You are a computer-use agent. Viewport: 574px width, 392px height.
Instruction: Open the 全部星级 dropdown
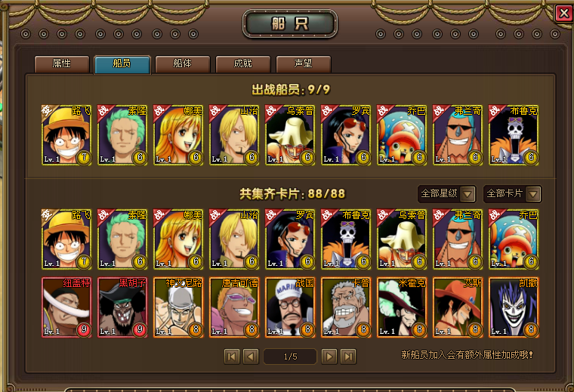point(446,193)
